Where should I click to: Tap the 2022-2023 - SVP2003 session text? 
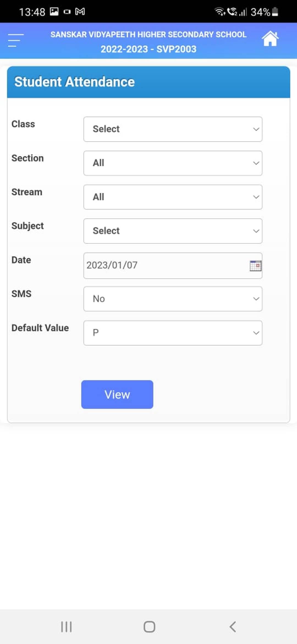148,49
